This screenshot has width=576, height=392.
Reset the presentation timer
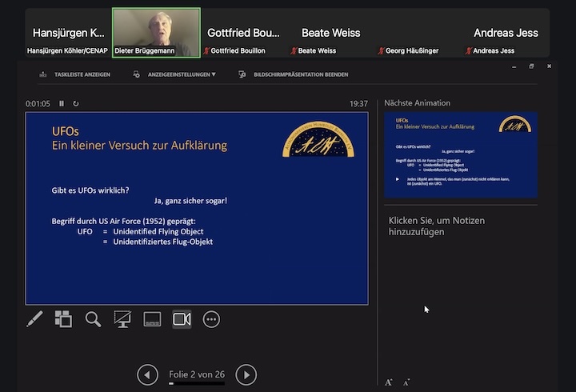pyautogui.click(x=76, y=103)
